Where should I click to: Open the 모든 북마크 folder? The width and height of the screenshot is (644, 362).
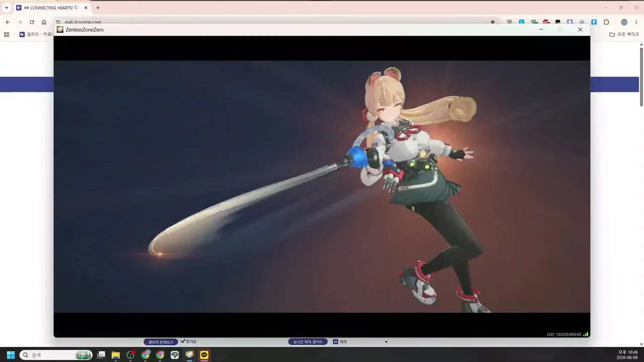pyautogui.click(x=624, y=35)
